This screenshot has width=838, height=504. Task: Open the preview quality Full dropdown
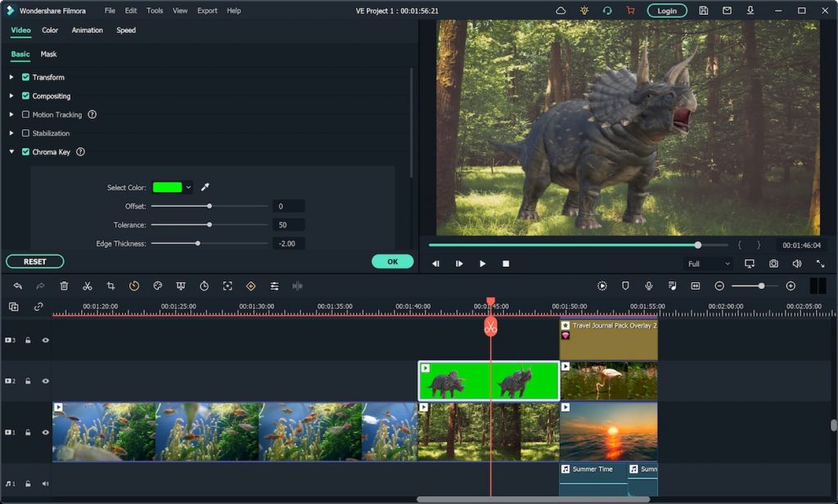click(709, 263)
